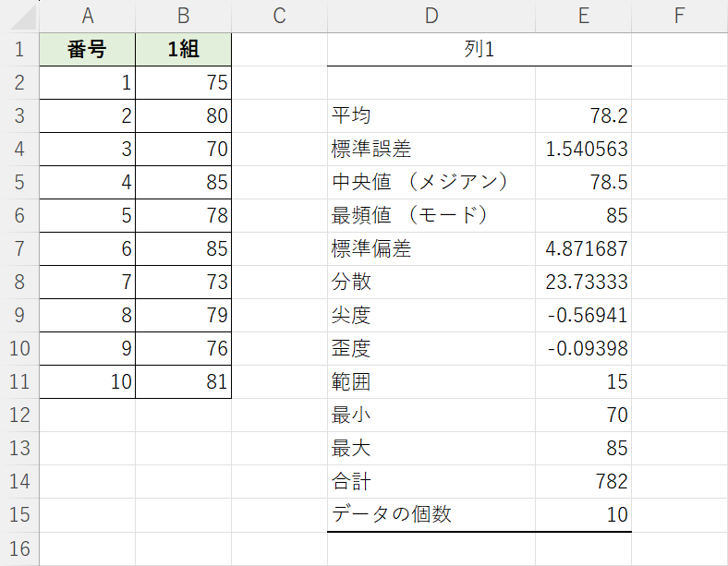This screenshot has height=566, width=728.
Task: Click the 番号 header cell
Action: pyautogui.click(x=87, y=49)
